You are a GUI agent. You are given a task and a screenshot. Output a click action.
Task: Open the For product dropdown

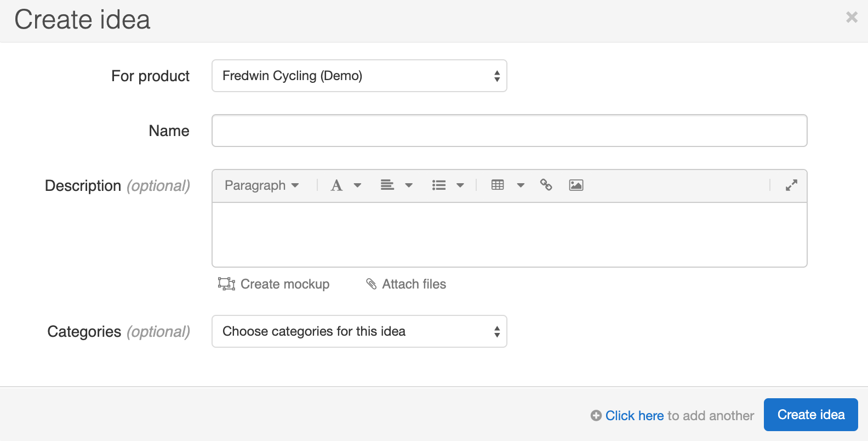pyautogui.click(x=359, y=76)
